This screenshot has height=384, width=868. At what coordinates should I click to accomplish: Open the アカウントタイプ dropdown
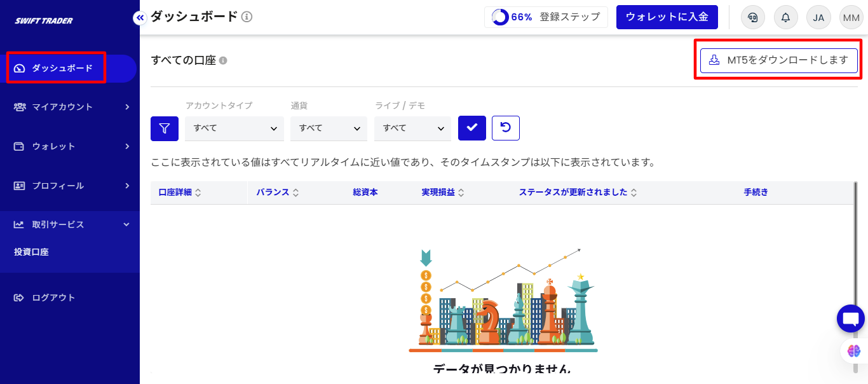234,128
